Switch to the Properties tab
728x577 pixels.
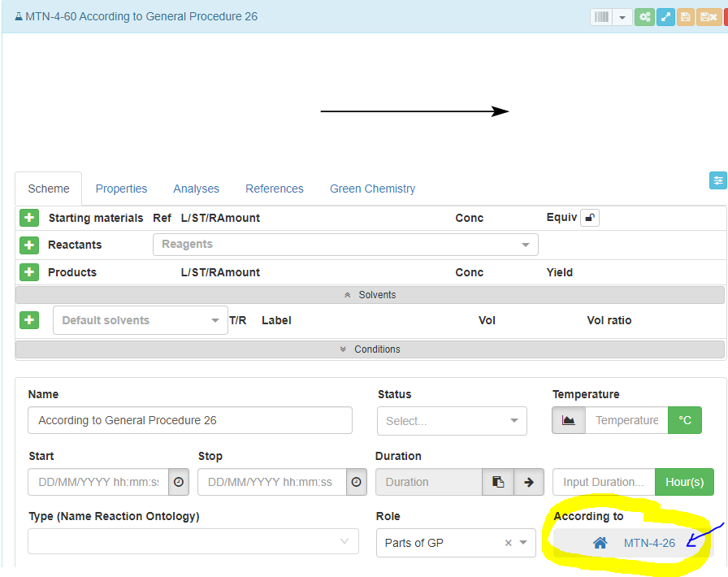[x=121, y=189]
